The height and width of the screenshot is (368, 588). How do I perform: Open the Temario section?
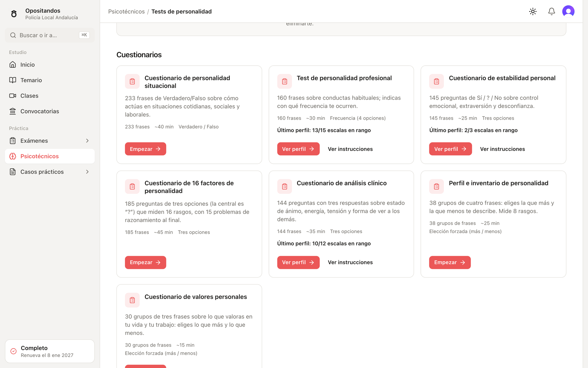pos(50,80)
